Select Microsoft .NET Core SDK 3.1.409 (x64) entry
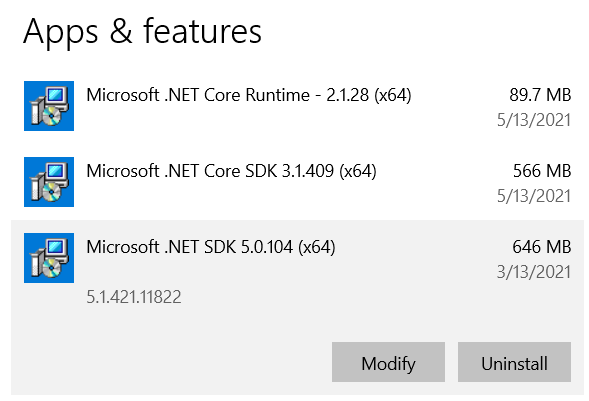589x401 pixels. click(x=297, y=182)
